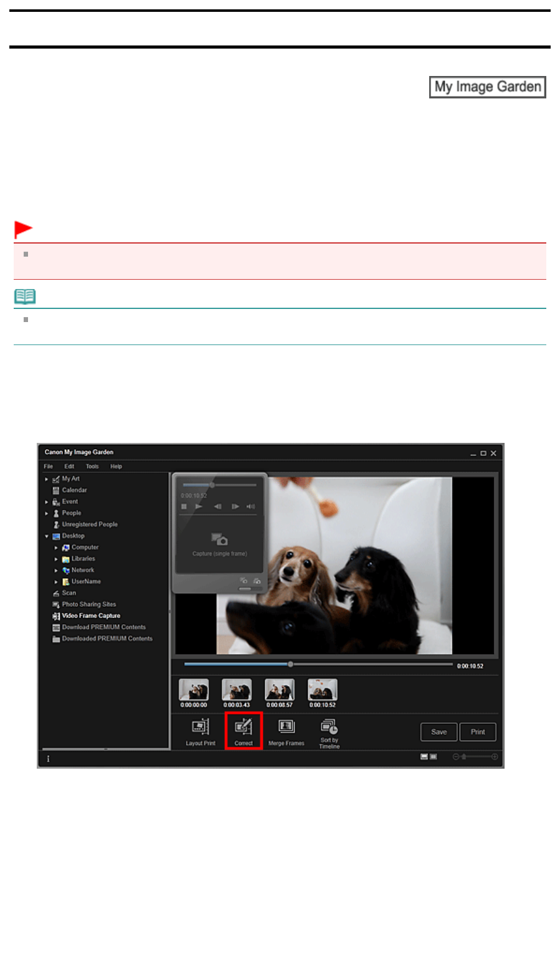The width and height of the screenshot is (560, 978).
Task: Step back one frame
Action: (x=217, y=506)
